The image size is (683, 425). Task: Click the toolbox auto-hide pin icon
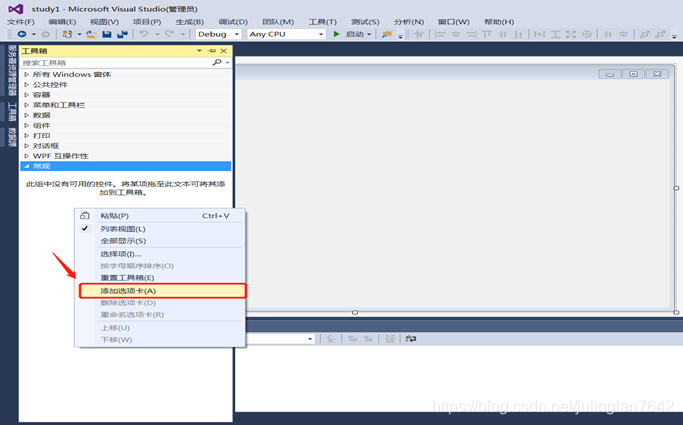point(212,51)
